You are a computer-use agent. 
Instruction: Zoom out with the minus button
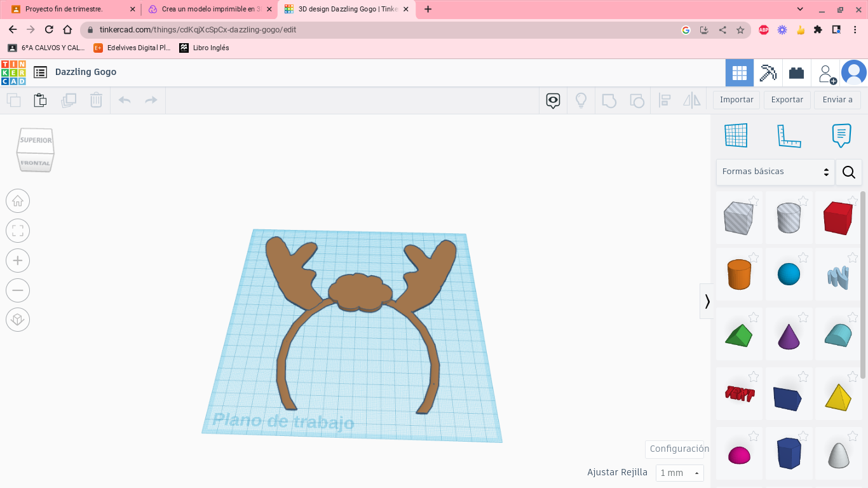coord(18,290)
